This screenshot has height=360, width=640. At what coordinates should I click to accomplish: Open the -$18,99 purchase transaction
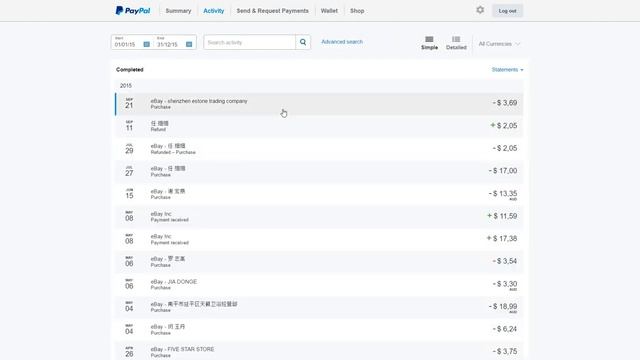pos(319,307)
